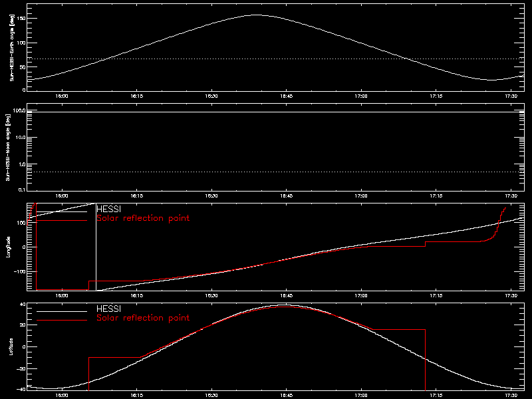Click the 'Longitude' y-axis title

pos(8,247)
